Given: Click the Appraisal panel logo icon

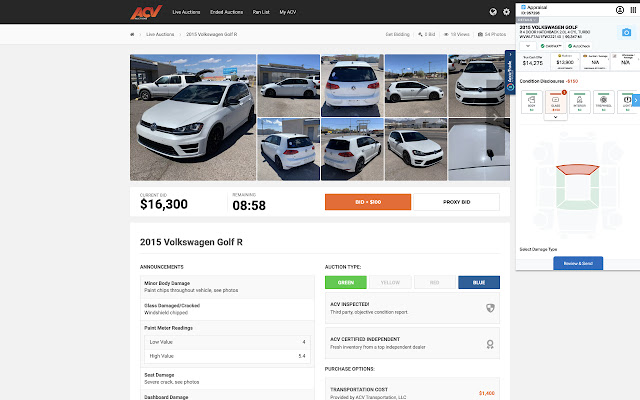Looking at the screenshot, I should click(523, 7).
